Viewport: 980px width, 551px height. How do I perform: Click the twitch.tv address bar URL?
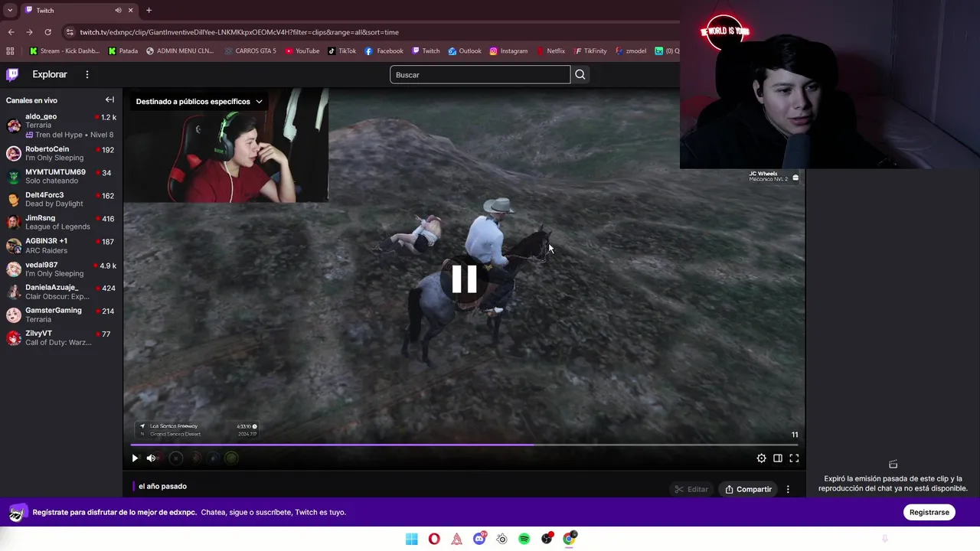point(239,32)
